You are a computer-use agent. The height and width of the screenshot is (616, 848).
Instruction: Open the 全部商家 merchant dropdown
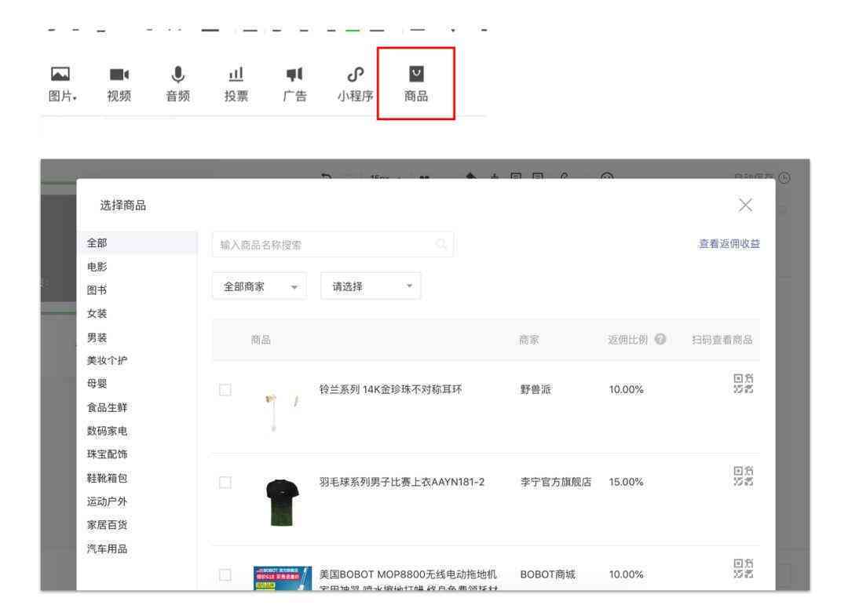[x=260, y=286]
